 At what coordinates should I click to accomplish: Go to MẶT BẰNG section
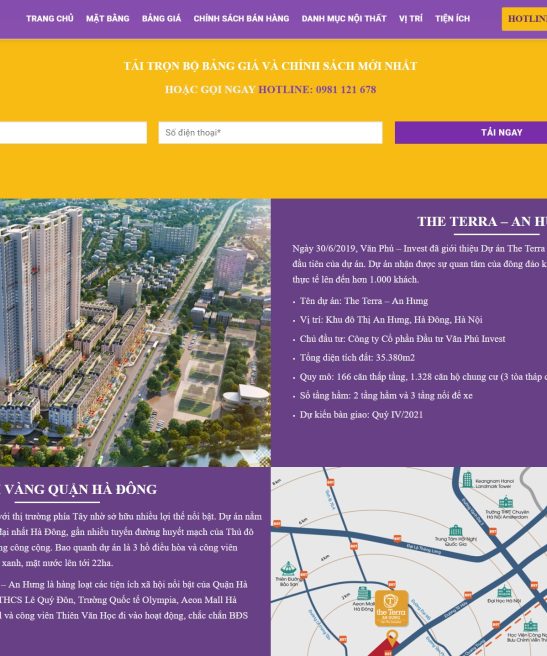tap(108, 18)
